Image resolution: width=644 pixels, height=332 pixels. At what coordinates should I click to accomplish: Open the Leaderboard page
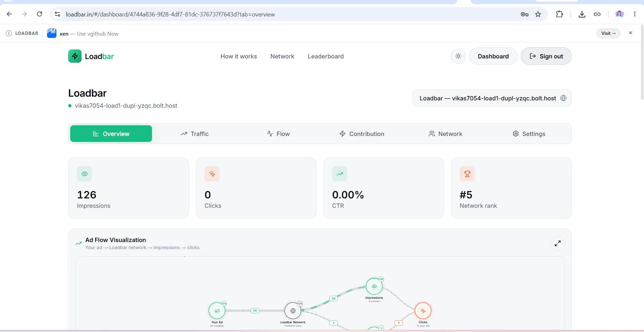(x=326, y=56)
